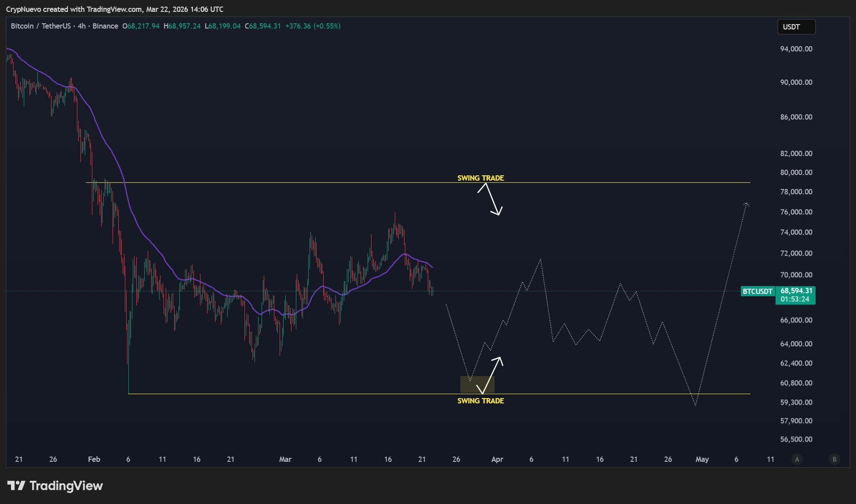The height and width of the screenshot is (504, 856).
Task: Click the Mar label on the time axis
Action: pyautogui.click(x=285, y=459)
